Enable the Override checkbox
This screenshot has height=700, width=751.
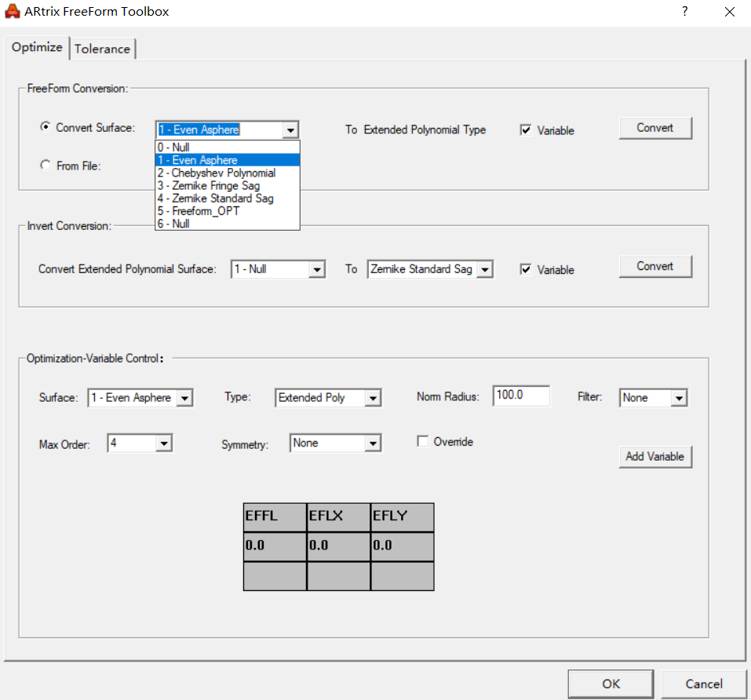[x=423, y=442]
